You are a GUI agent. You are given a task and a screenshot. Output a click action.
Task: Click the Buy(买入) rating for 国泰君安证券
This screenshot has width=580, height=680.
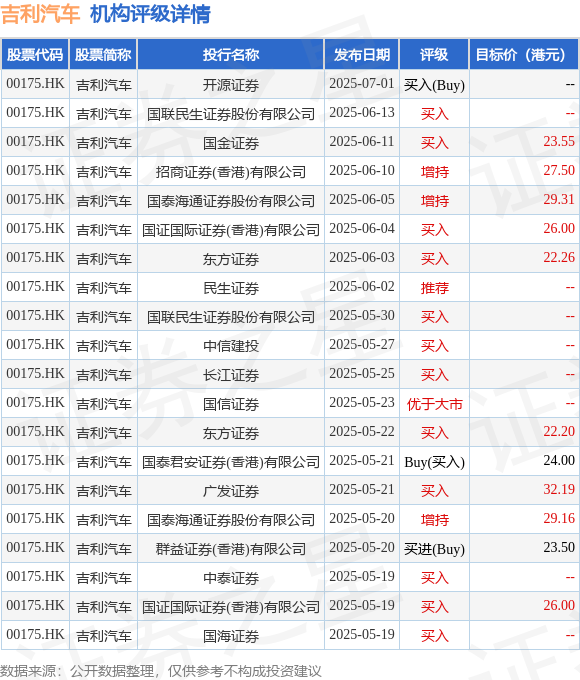point(434,462)
